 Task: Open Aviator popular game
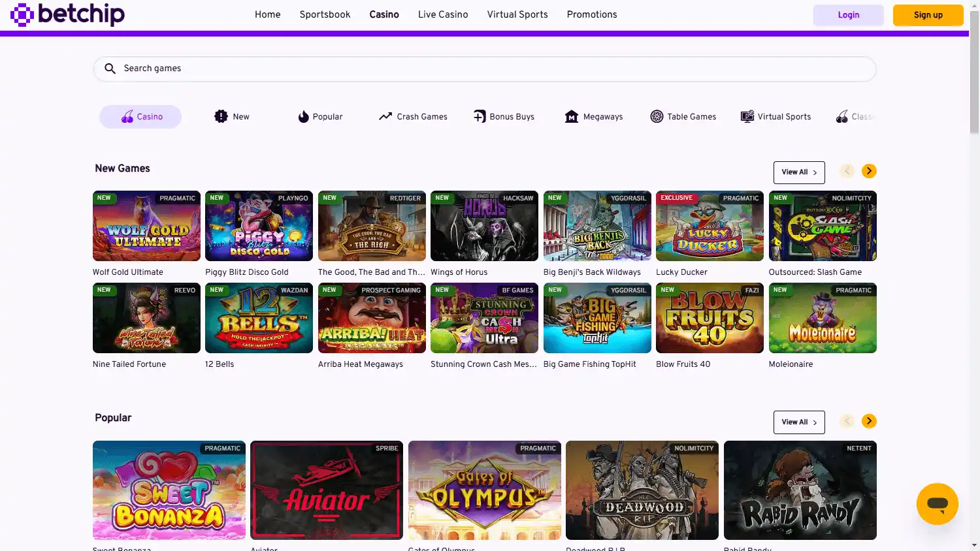[327, 490]
